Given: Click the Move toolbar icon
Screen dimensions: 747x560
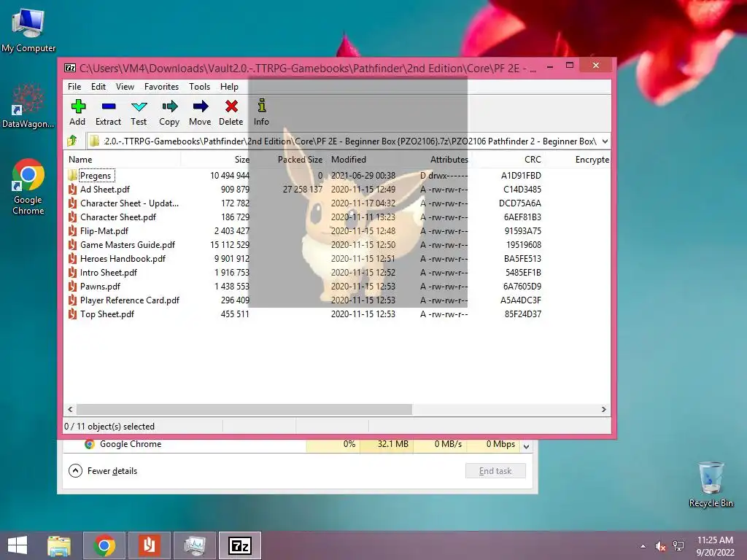Looking at the screenshot, I should tap(200, 106).
